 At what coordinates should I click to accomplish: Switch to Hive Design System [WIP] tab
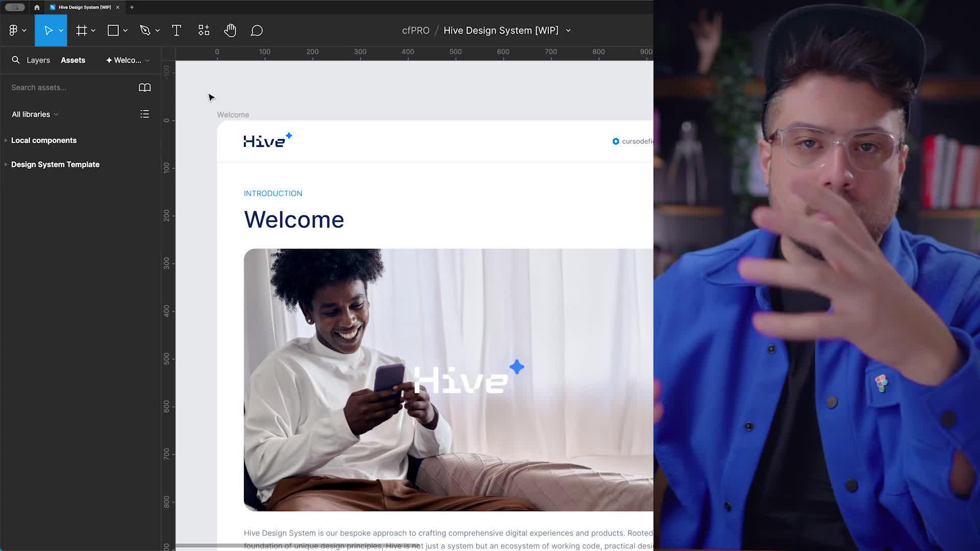tap(84, 7)
